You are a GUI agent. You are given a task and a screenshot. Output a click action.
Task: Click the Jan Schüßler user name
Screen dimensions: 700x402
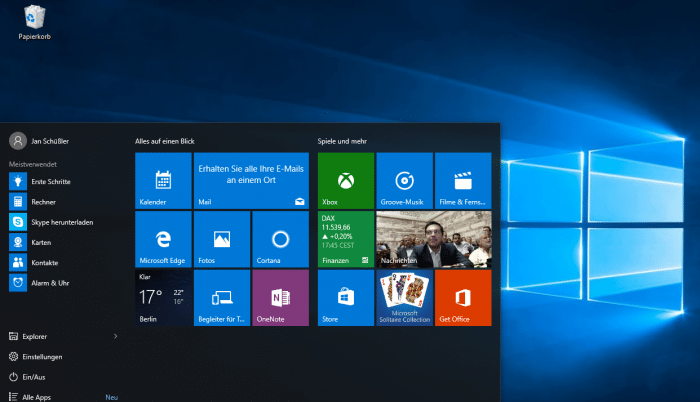pyautogui.click(x=50, y=141)
